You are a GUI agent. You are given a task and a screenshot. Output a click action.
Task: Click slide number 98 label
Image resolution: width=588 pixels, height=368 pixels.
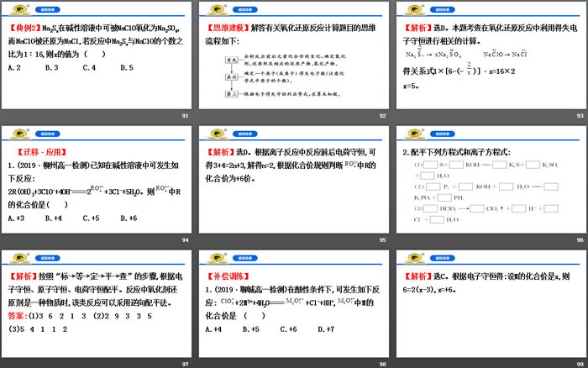[x=382, y=365]
